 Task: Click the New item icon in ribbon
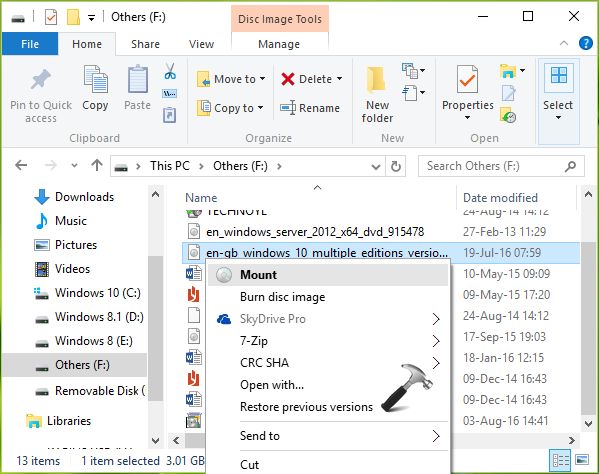pos(410,70)
